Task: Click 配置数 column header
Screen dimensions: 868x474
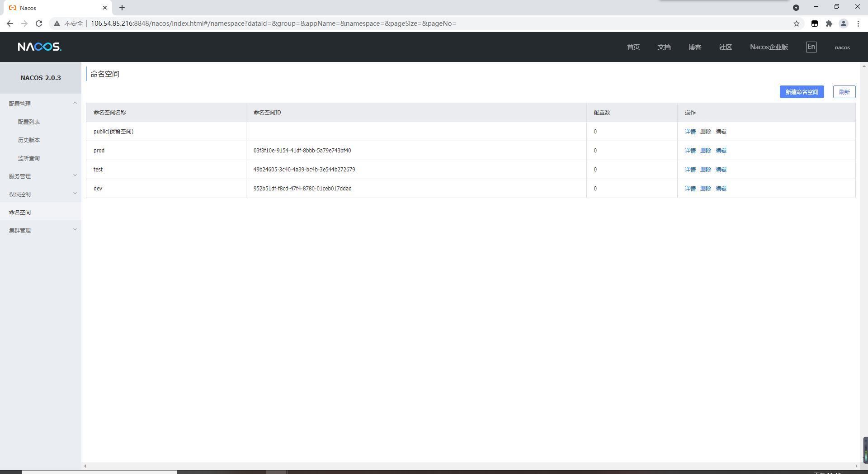Action: pos(602,113)
